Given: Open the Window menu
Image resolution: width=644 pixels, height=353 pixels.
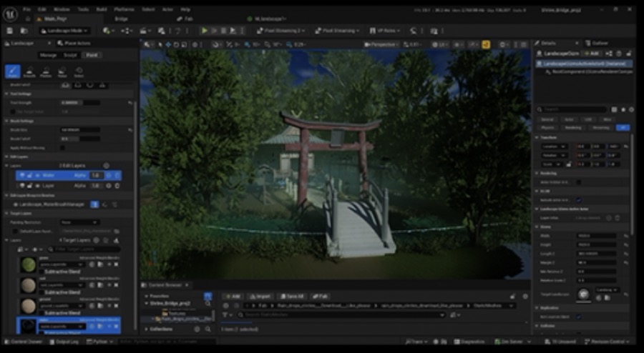Looking at the screenshot, I should click(62, 9).
